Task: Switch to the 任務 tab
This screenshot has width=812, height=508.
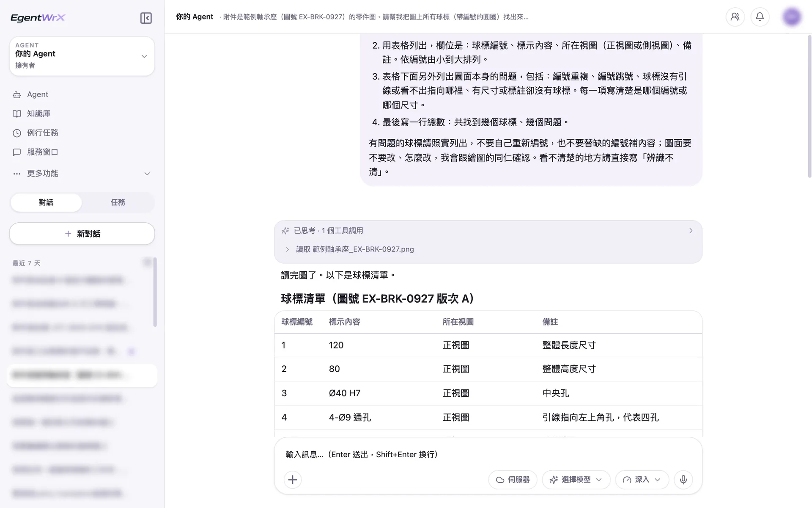Action: point(118,202)
